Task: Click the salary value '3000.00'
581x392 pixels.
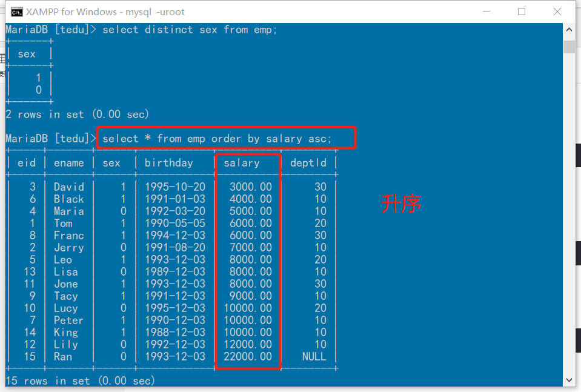Action: 251,187
